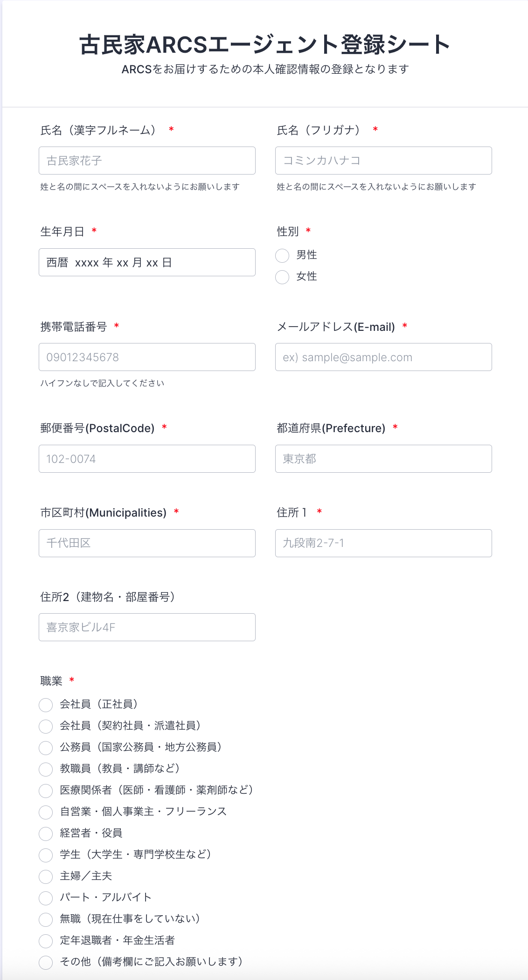Click the mobile phone number field

point(147,357)
